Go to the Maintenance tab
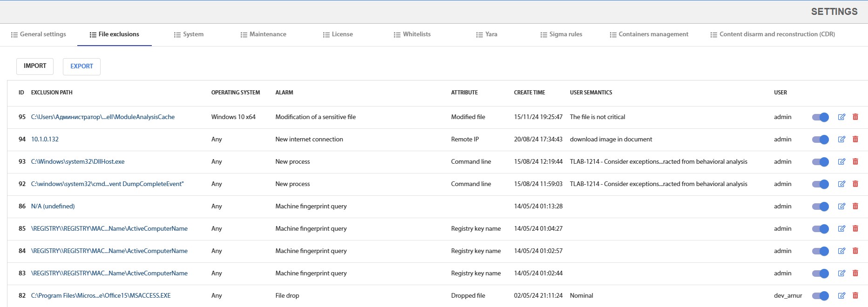This screenshot has height=307, width=868. click(x=264, y=34)
